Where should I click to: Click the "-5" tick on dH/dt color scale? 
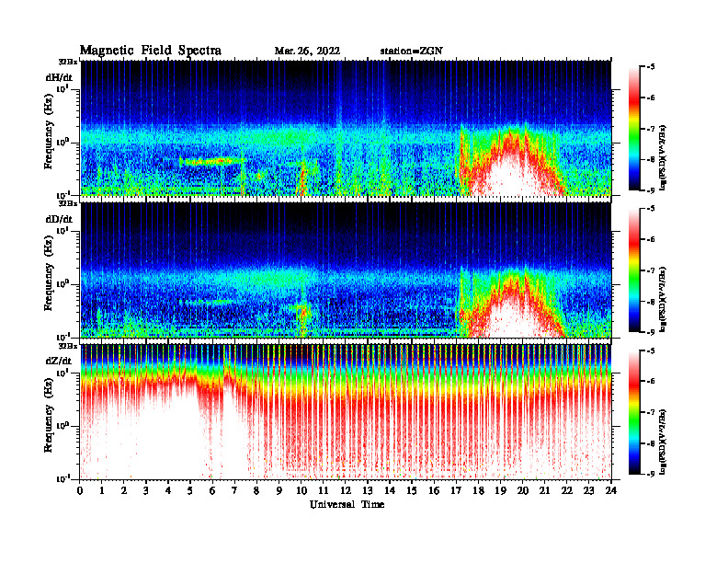(x=651, y=67)
